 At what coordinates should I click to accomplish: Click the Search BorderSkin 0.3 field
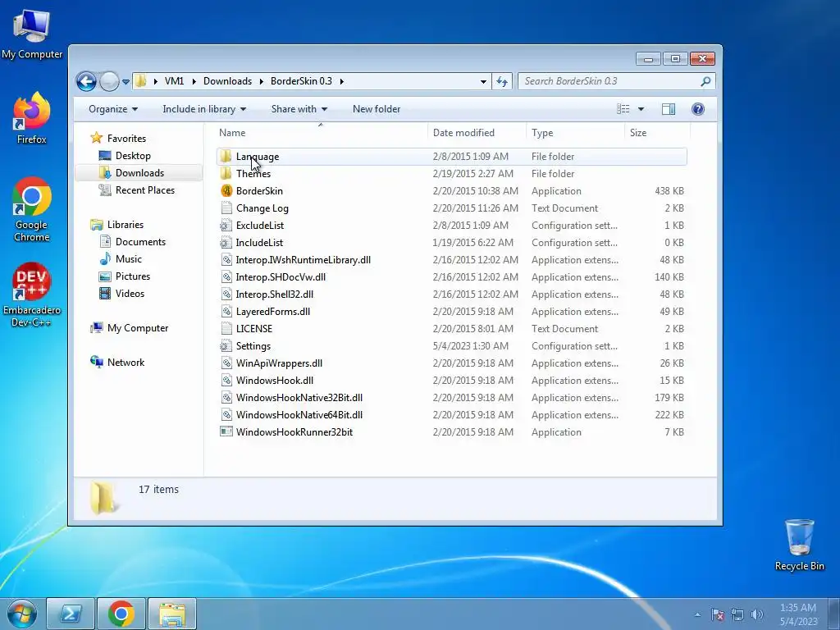[616, 81]
